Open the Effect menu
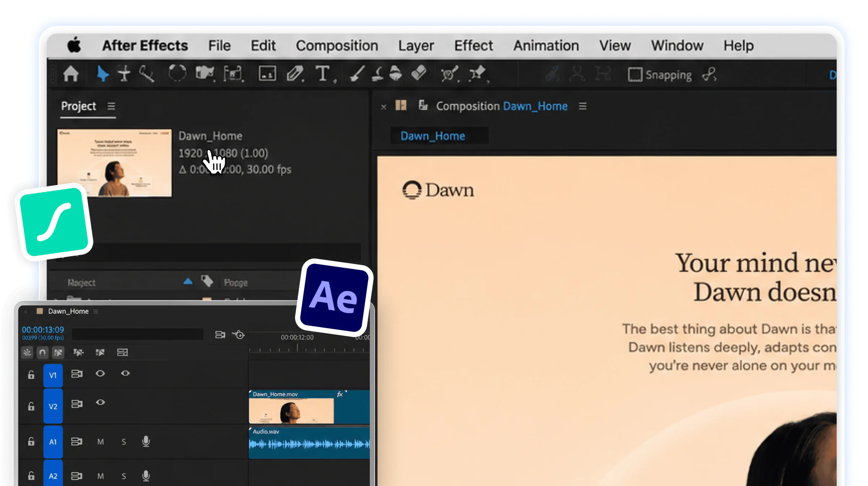This screenshot has width=868, height=486. [473, 46]
